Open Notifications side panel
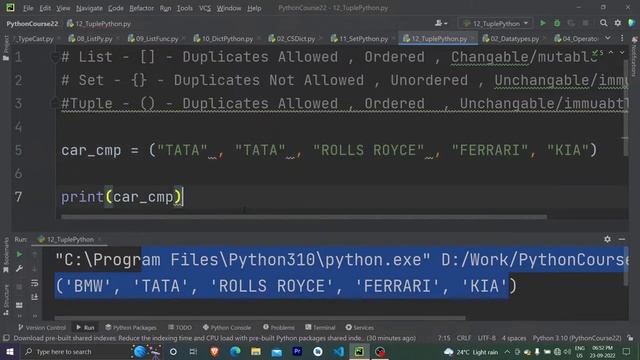This screenshot has height=360, width=640. point(634,57)
